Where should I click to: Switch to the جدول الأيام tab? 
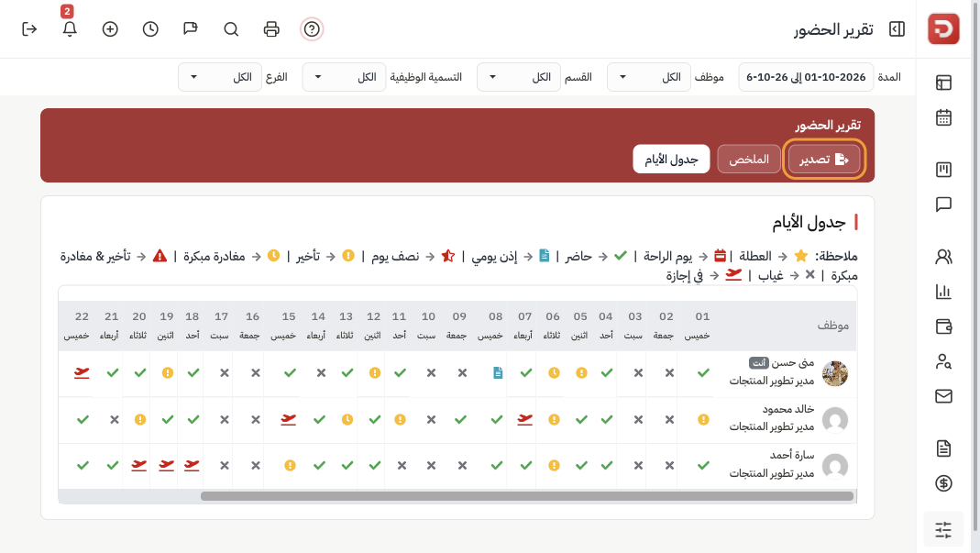tap(671, 159)
